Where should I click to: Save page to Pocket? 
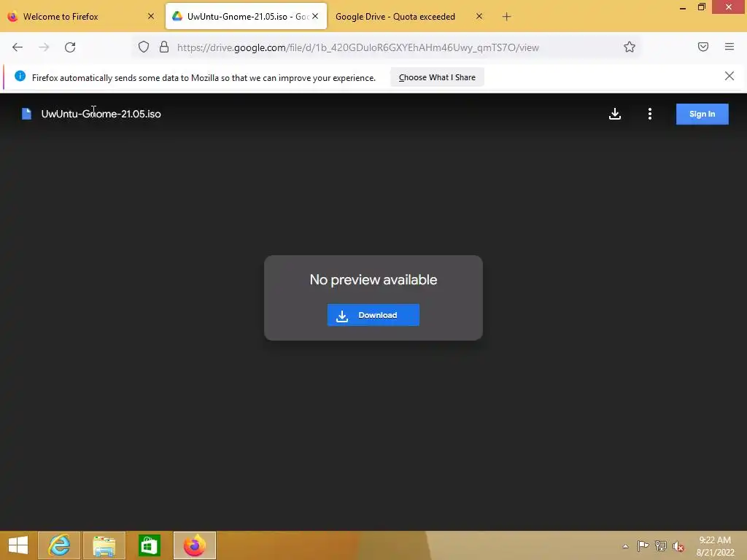pos(703,47)
